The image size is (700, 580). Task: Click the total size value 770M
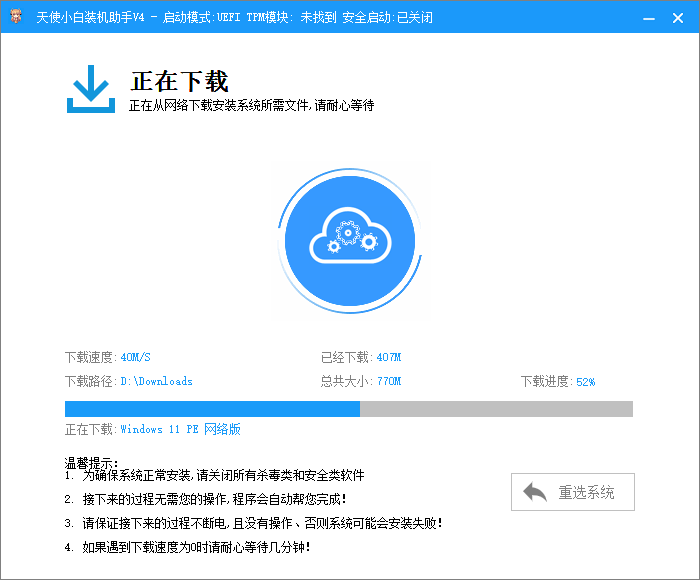point(389,381)
